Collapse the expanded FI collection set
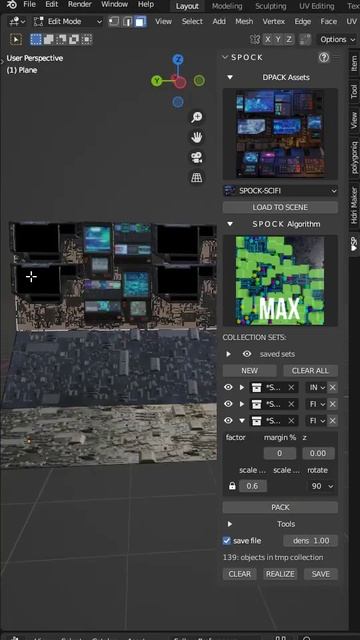 tap(242, 421)
